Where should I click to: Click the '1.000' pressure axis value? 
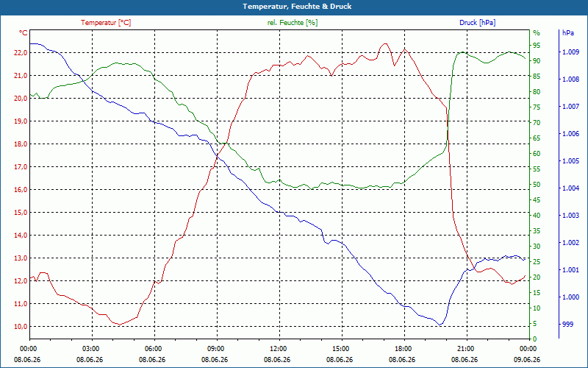click(x=570, y=297)
